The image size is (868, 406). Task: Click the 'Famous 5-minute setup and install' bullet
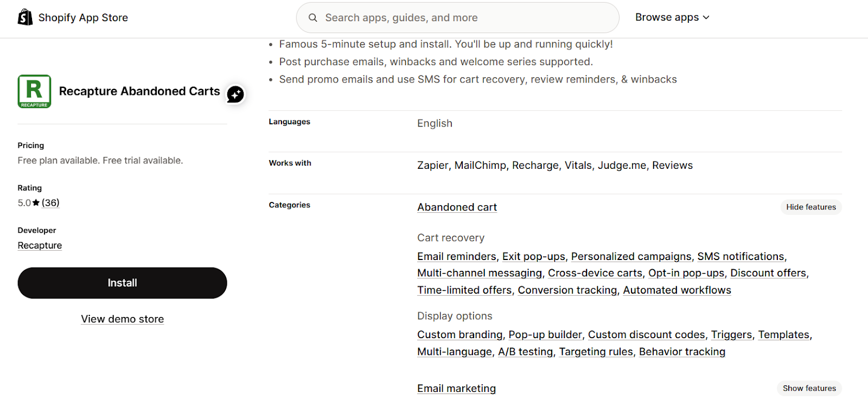446,45
